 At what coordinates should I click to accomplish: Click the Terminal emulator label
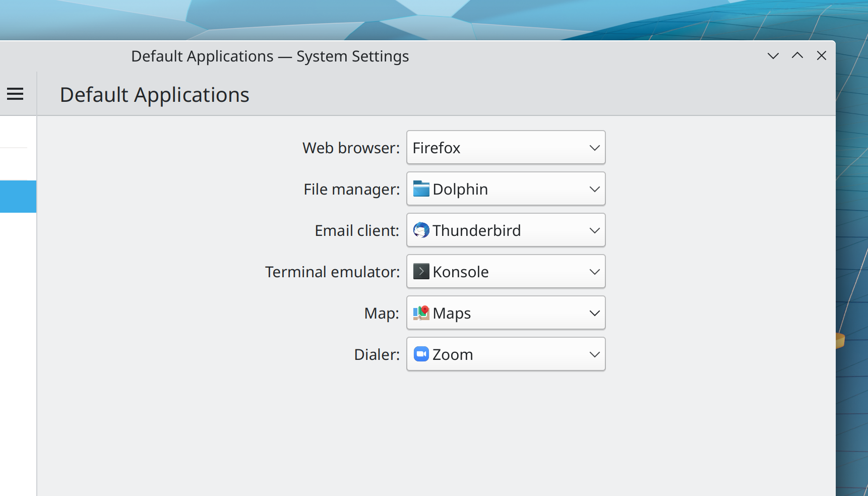[x=332, y=272]
